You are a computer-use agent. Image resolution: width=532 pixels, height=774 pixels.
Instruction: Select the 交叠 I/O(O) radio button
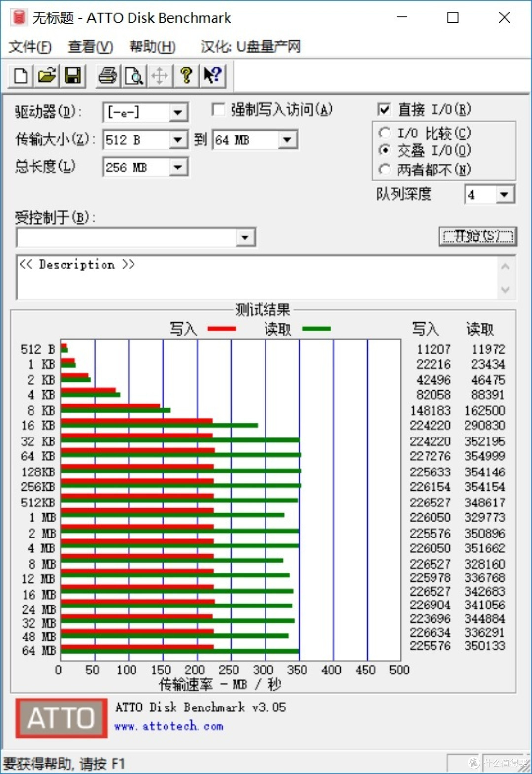[x=385, y=150]
